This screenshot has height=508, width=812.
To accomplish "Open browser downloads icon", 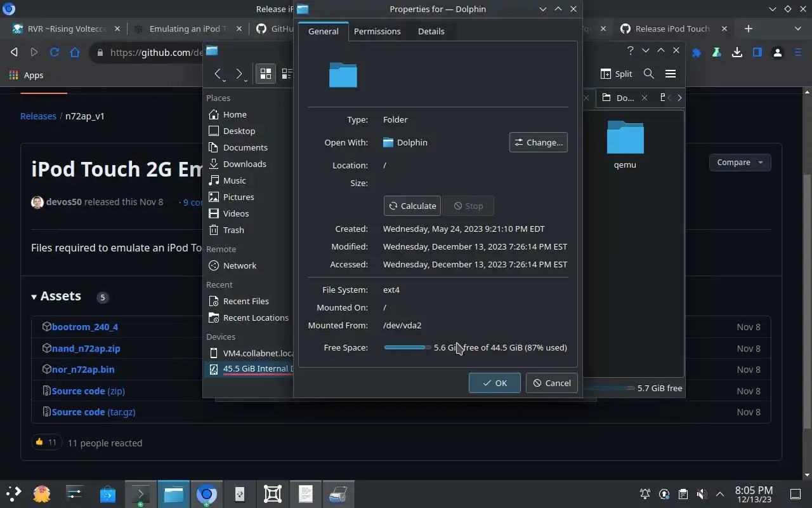I will click(737, 53).
